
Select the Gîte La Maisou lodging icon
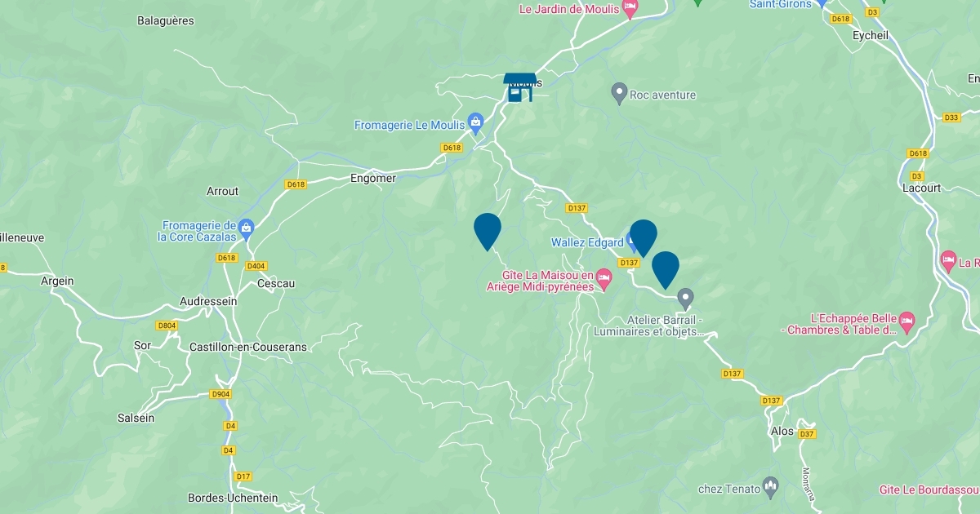[x=604, y=279]
